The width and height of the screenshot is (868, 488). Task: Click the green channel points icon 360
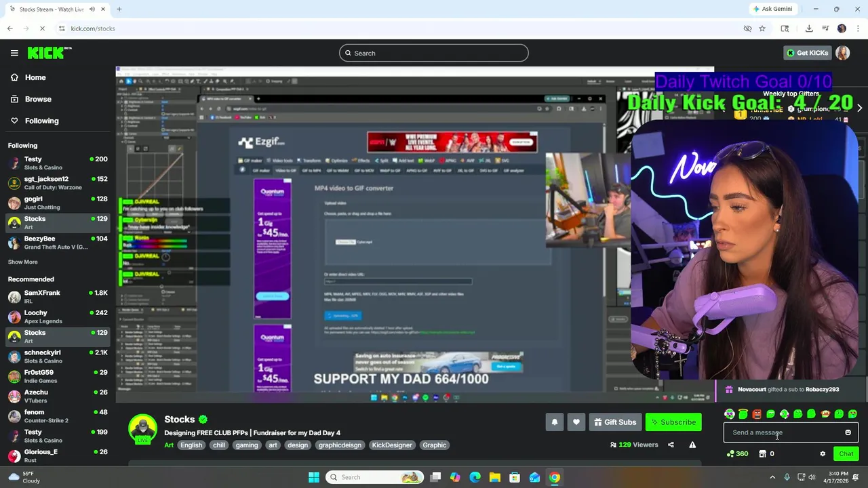(737, 454)
